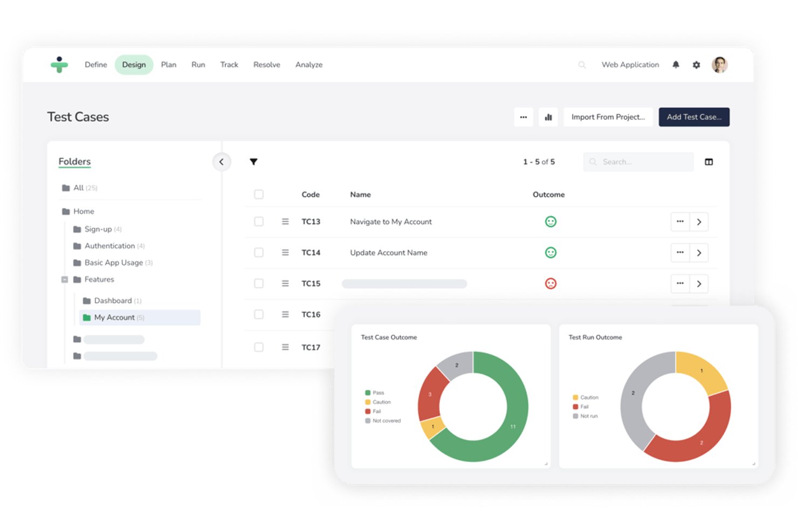Tick the checkbox for TC15
Image resolution: width=798 pixels, height=532 pixels.
pyautogui.click(x=259, y=284)
